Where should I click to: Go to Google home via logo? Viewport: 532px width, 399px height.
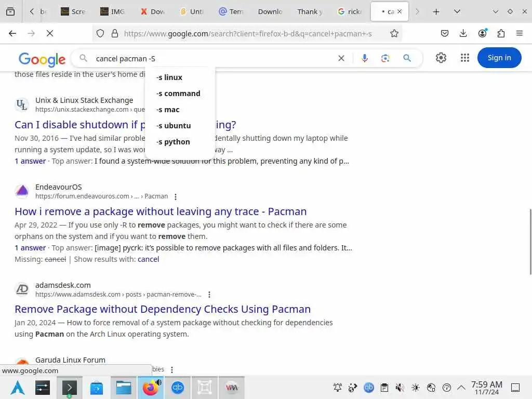click(x=42, y=59)
